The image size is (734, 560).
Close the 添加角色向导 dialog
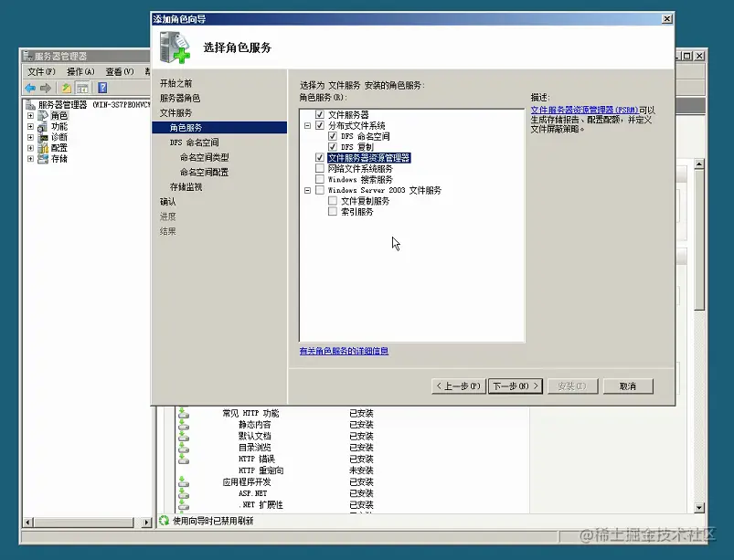tap(667, 18)
